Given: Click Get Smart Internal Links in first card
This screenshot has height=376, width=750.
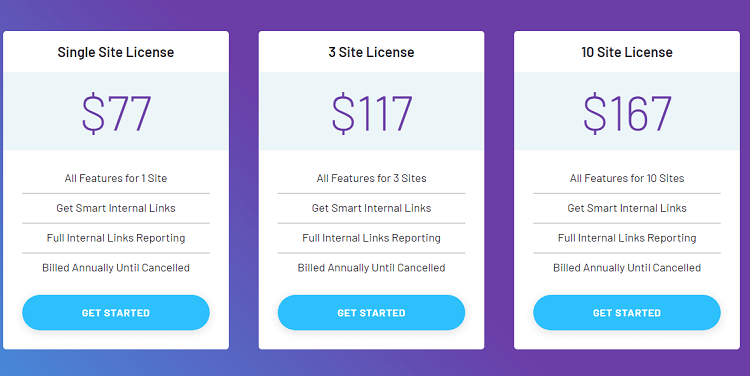Looking at the screenshot, I should [116, 208].
